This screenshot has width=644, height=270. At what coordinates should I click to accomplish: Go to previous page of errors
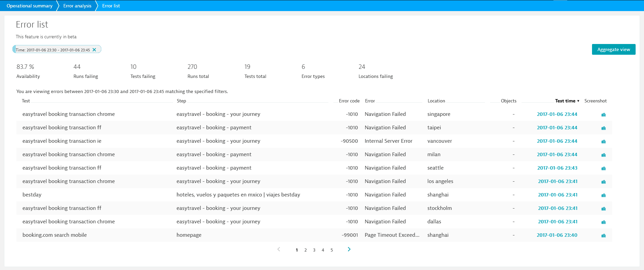(279, 249)
